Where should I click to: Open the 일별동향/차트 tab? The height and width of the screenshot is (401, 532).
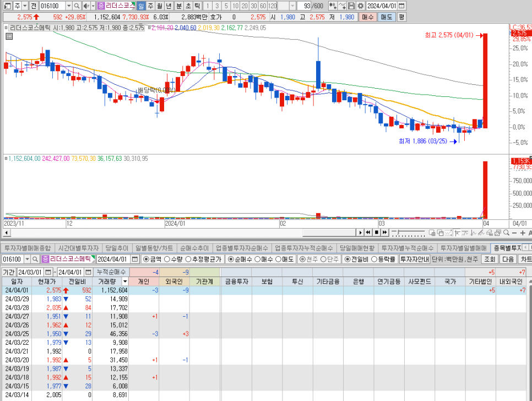point(154,248)
